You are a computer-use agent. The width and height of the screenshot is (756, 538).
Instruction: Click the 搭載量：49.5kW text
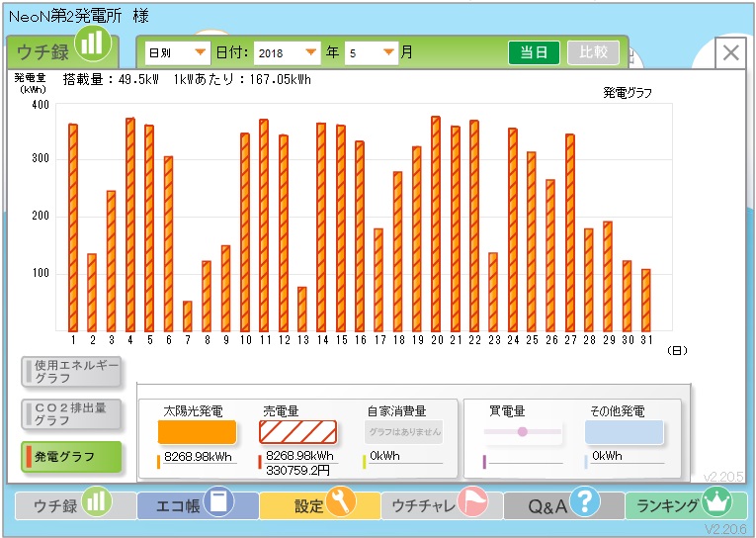click(111, 80)
